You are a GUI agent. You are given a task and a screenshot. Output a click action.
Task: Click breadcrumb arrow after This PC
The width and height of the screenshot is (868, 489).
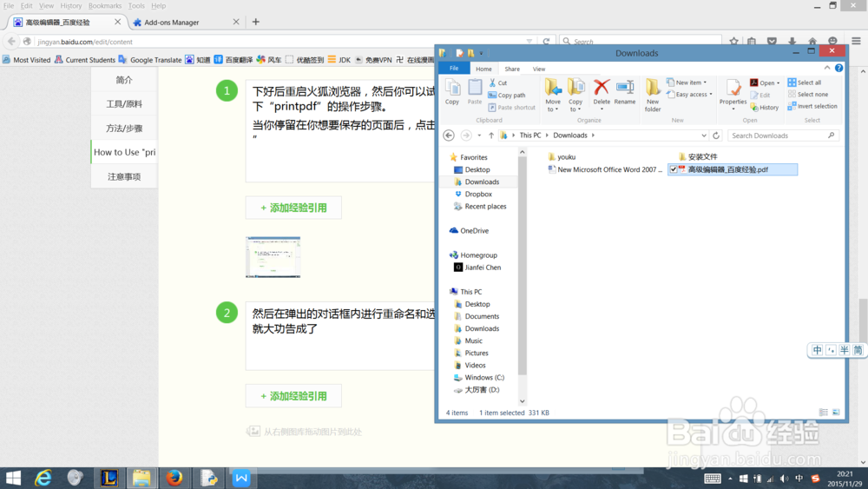tap(547, 135)
